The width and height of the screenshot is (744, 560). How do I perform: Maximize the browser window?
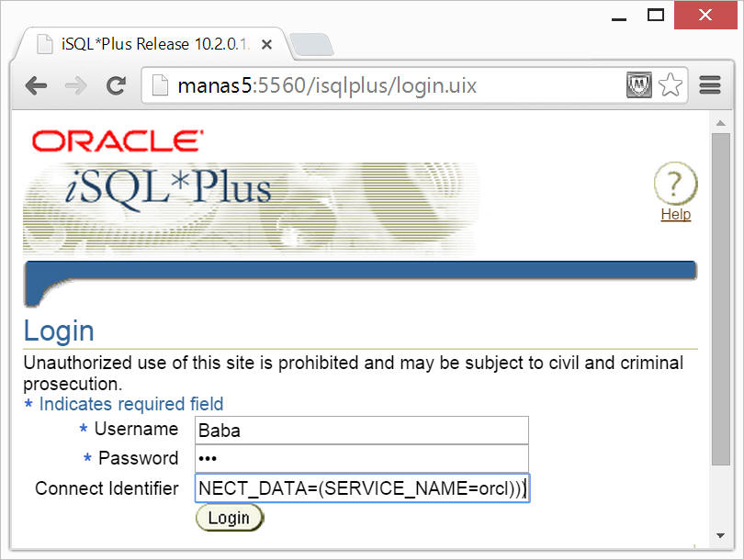point(655,15)
